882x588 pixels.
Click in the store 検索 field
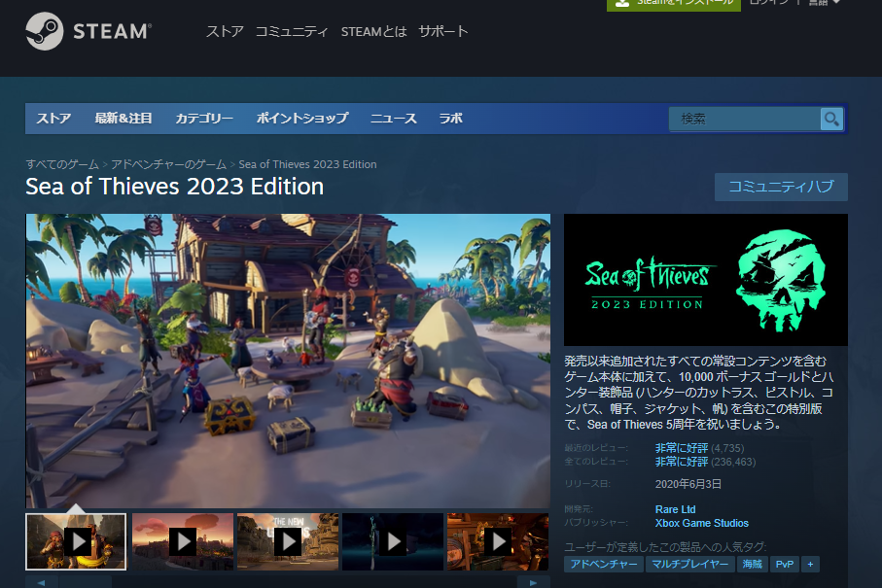(744, 119)
